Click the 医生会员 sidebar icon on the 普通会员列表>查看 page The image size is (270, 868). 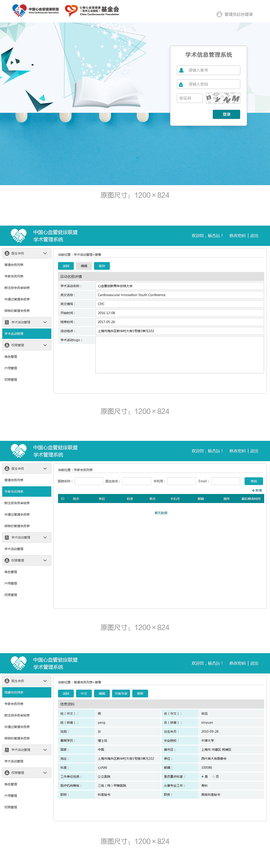[7, 681]
